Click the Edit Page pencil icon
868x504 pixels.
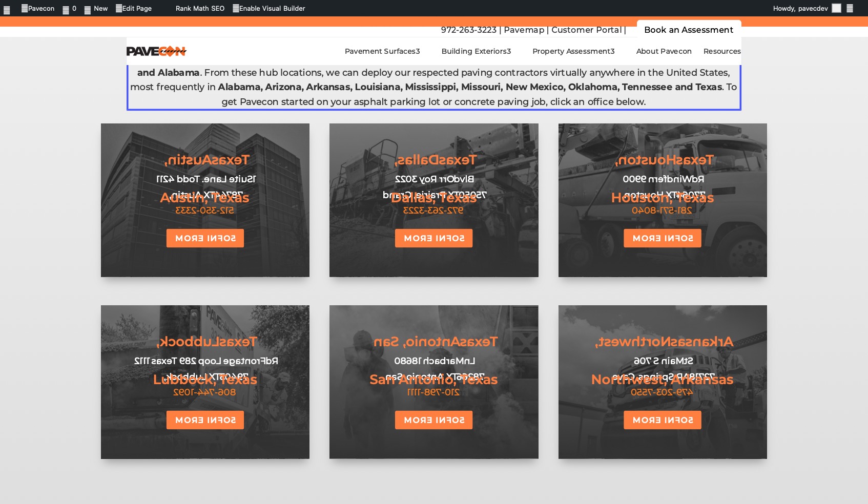pos(119,8)
